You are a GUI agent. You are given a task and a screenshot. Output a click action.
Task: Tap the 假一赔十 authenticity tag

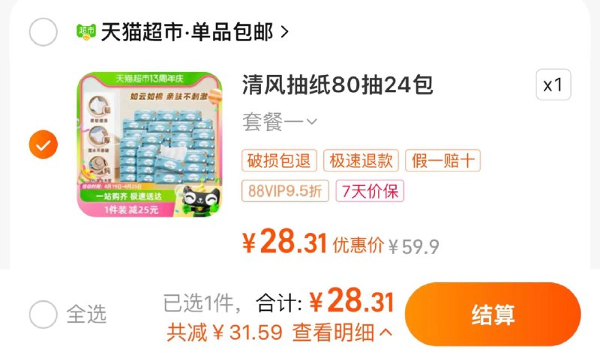pos(442,160)
